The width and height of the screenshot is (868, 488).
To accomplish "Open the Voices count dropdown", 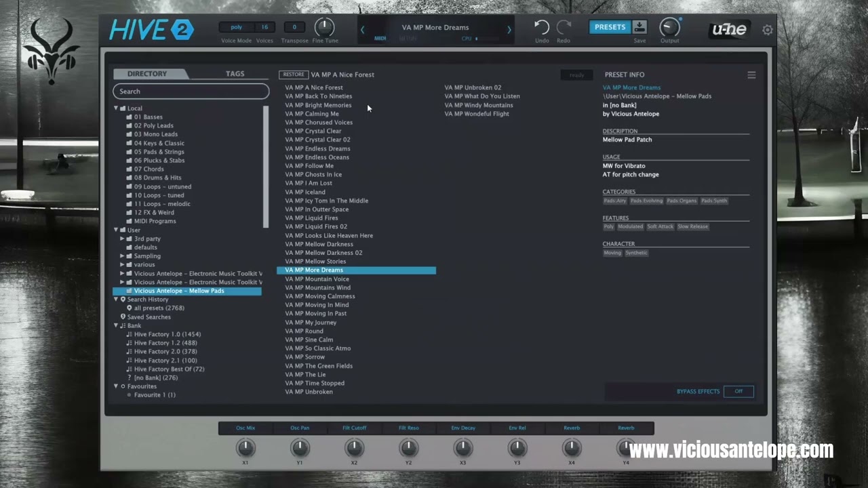I will coord(264,27).
